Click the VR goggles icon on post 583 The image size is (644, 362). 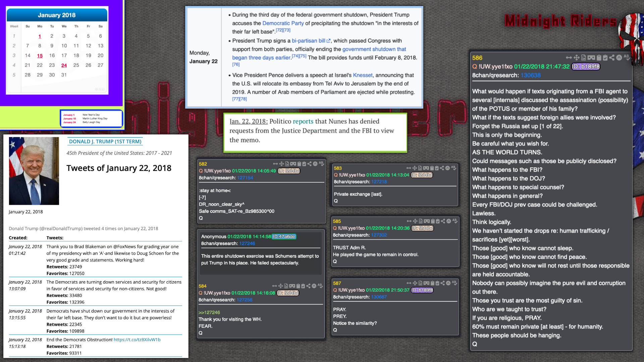click(x=426, y=168)
